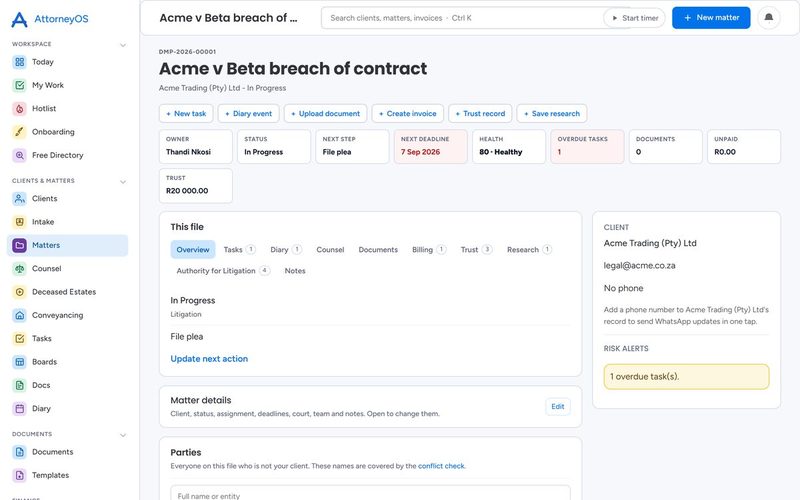This screenshot has width=800, height=500.
Task: Click the Unpaid R0.00 card
Action: tap(744, 146)
